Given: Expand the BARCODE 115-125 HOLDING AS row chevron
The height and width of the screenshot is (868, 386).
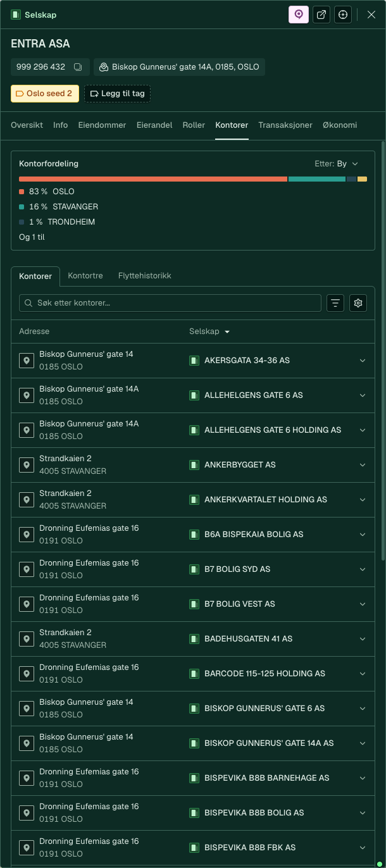Looking at the screenshot, I should [x=363, y=674].
